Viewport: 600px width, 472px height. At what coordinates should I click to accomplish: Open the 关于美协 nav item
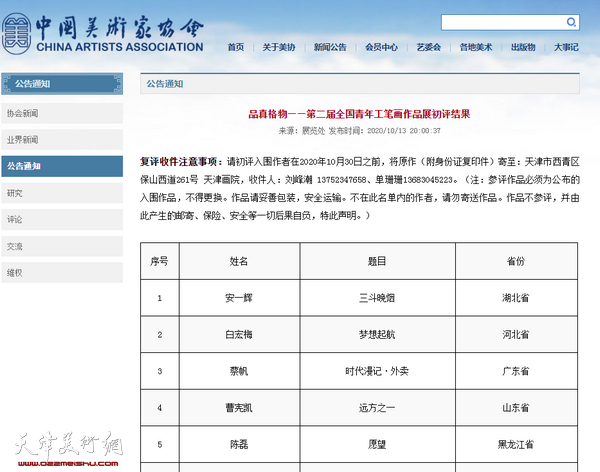pos(279,47)
